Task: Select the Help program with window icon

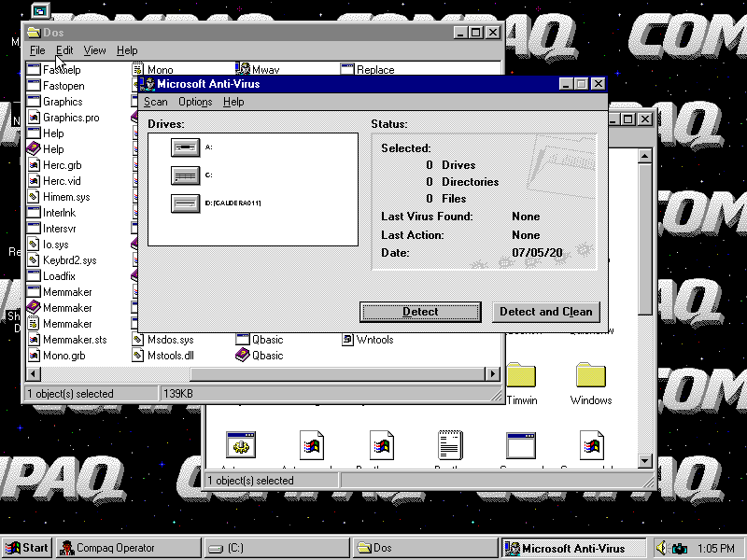Action: 34,133
